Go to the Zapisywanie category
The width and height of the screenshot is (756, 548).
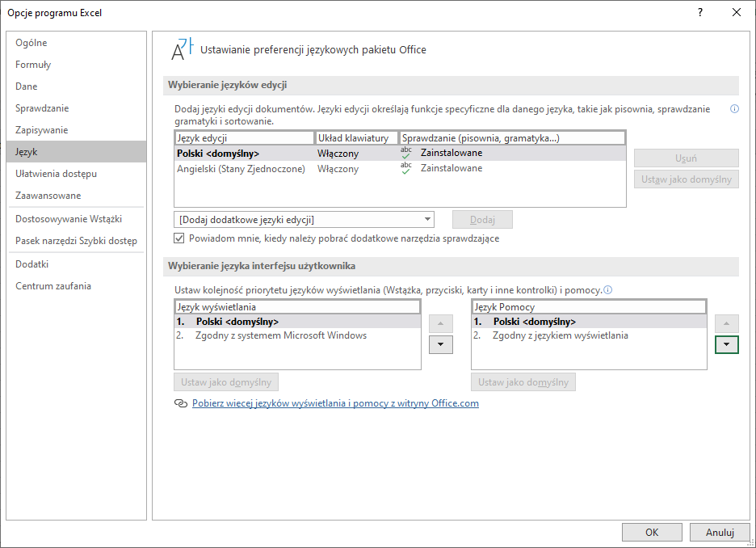tap(76, 130)
